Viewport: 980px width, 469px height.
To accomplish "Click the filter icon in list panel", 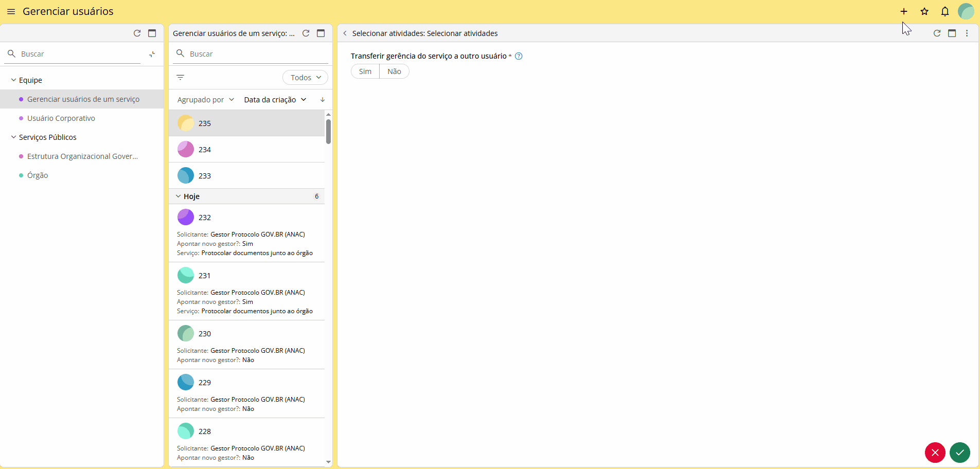I will [181, 78].
